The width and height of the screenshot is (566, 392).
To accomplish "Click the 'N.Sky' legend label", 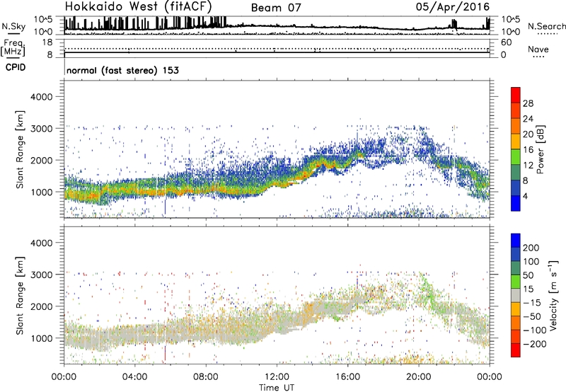I will (x=13, y=26).
